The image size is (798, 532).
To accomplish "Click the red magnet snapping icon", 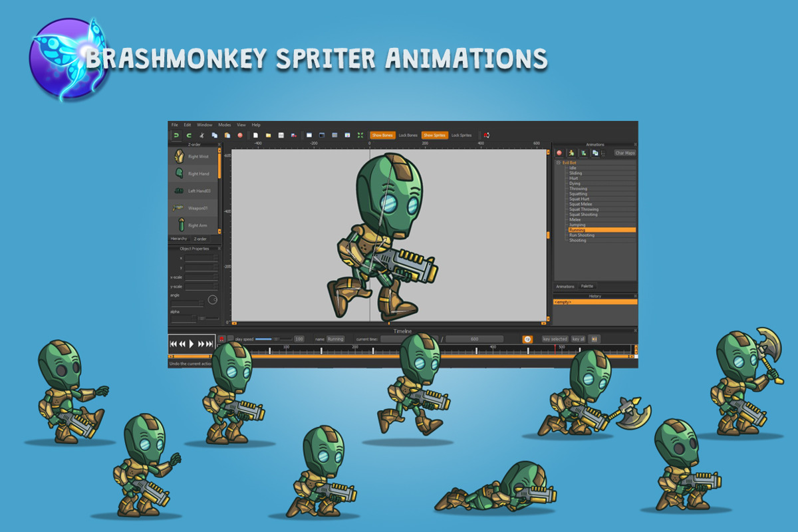I will pos(487,135).
